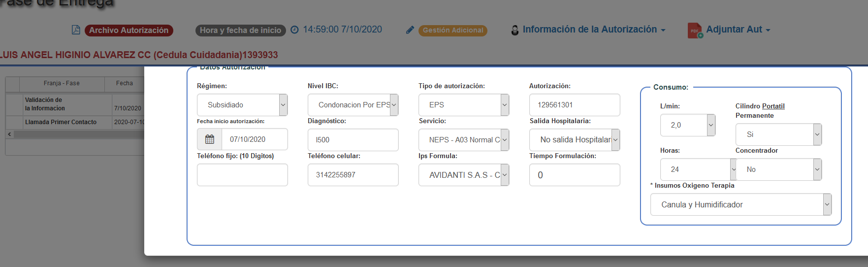The image size is (868, 267).
Task: Click the underlined Portatil label
Action: pyautogui.click(x=773, y=106)
